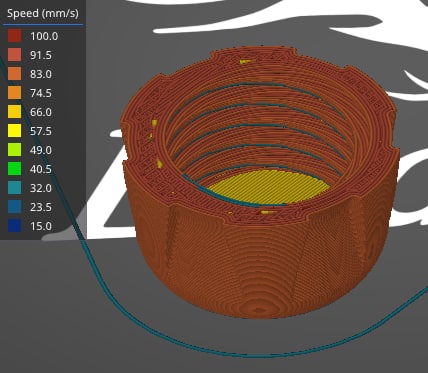This screenshot has height=373, width=428.
Task: Click the 57.5 legend value label
Action: (x=41, y=131)
